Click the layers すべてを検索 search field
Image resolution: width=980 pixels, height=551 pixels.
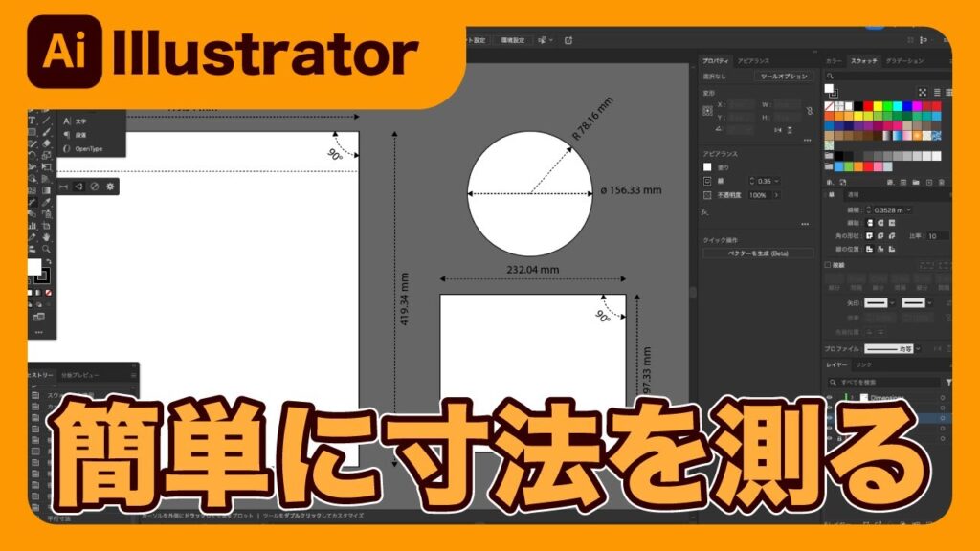883,382
